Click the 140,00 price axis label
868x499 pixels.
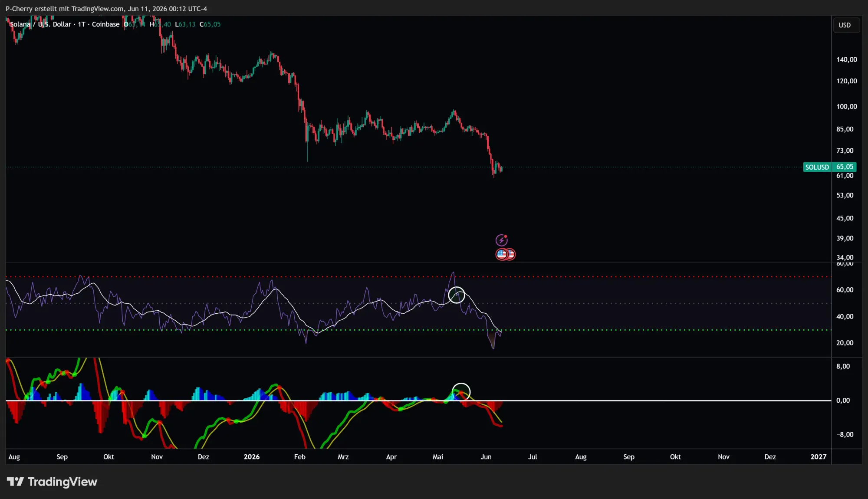(x=847, y=59)
